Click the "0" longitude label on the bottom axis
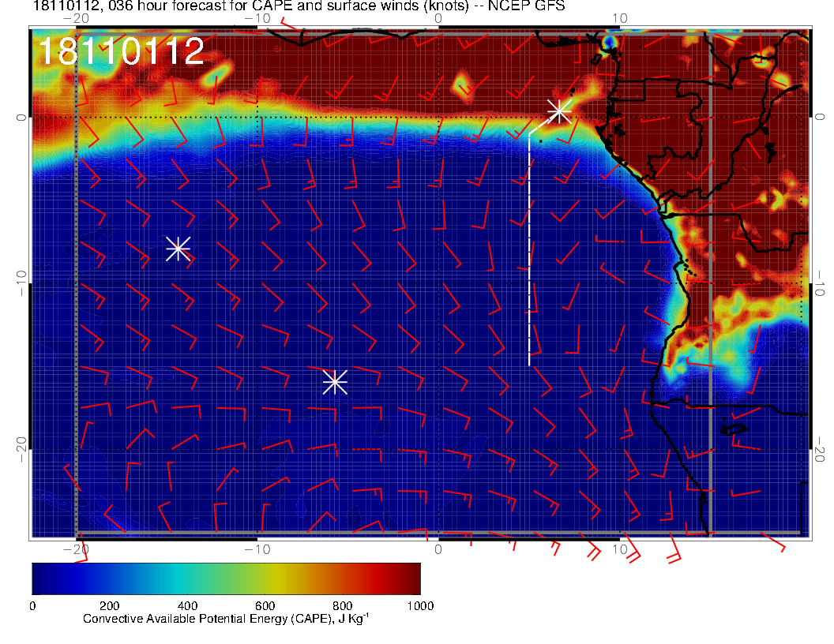 point(438,549)
